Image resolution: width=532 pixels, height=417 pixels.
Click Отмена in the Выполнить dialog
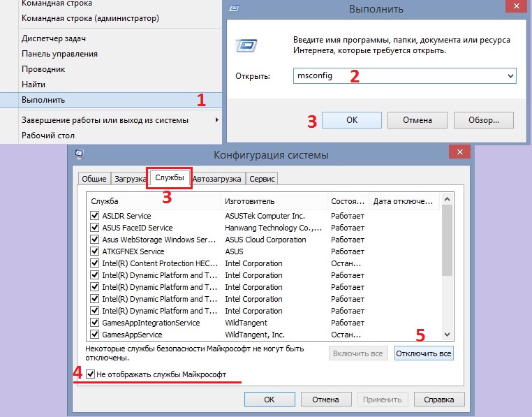pos(418,120)
